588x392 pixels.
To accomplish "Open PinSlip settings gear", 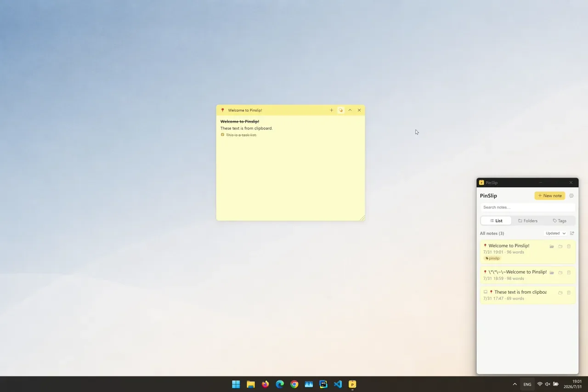I will pyautogui.click(x=571, y=196).
